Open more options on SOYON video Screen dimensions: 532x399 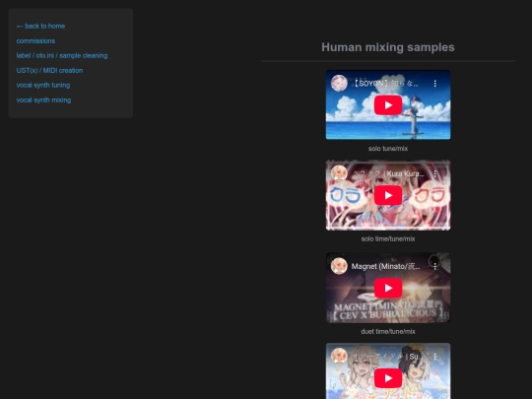[x=435, y=84]
